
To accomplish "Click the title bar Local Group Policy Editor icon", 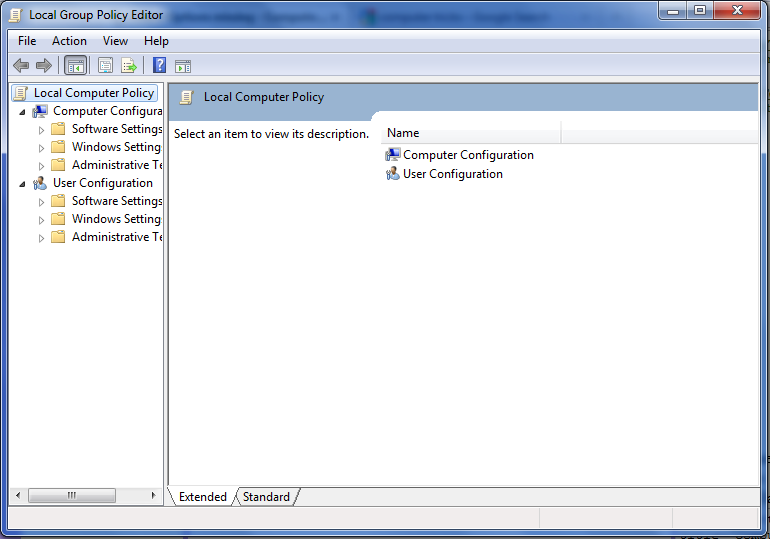I will (x=16, y=15).
